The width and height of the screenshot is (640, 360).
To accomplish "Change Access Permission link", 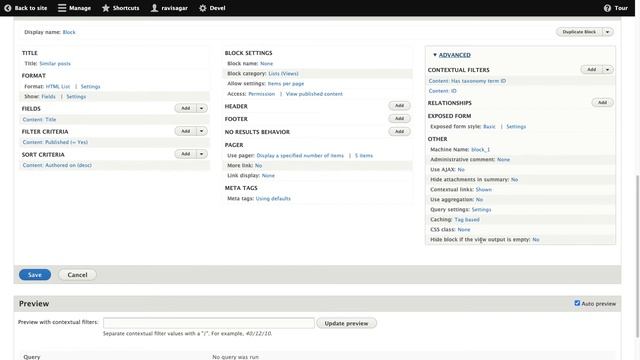I will [x=262, y=94].
